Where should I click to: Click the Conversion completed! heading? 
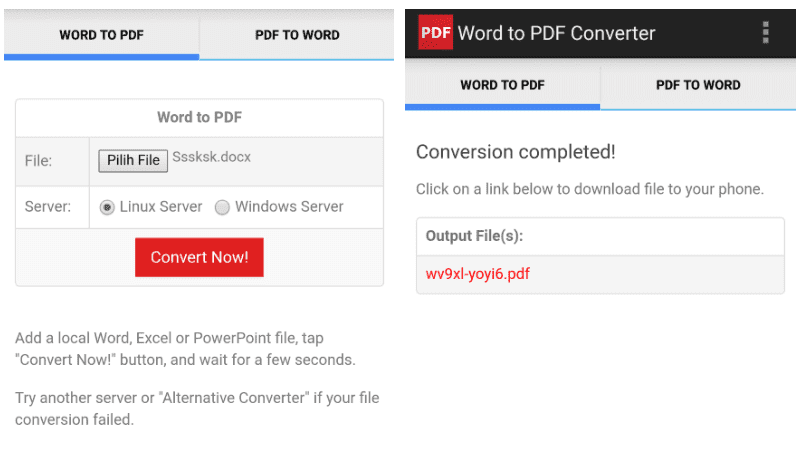[x=516, y=152]
